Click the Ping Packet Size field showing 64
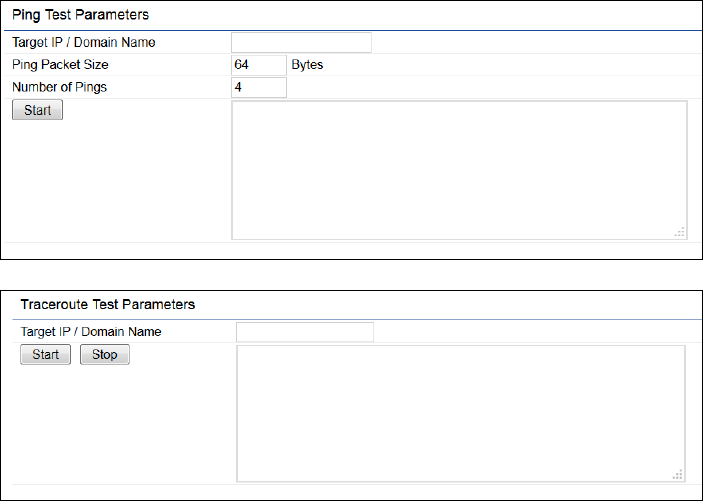703x501 pixels. coord(258,65)
